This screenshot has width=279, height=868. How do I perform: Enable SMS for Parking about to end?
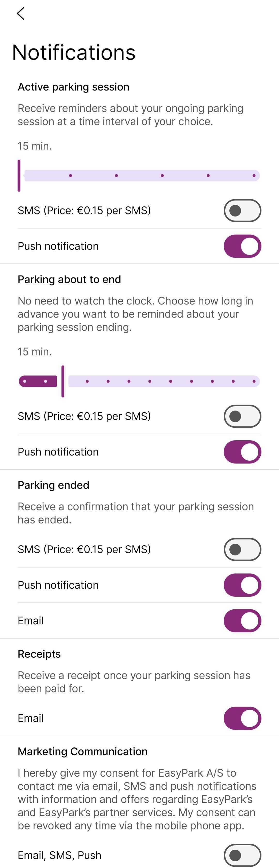(x=242, y=416)
